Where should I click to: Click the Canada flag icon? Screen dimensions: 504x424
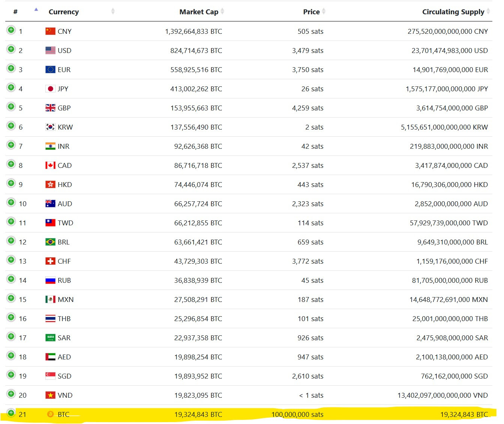tap(50, 165)
